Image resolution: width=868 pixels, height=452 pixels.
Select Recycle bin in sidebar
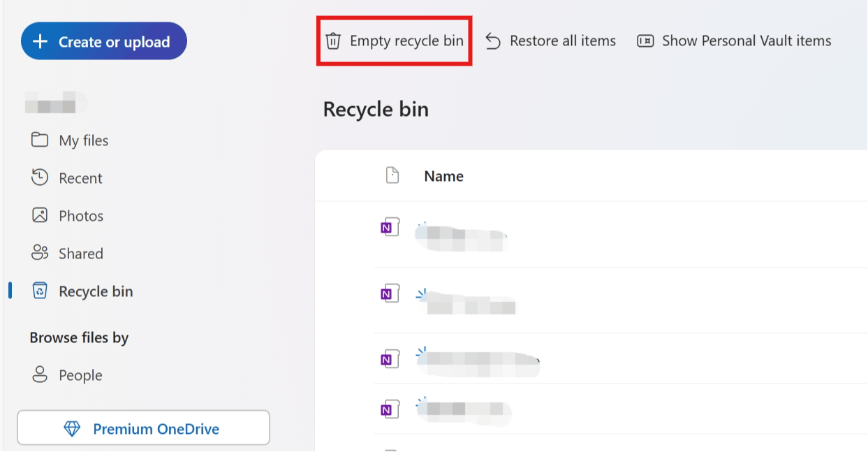click(x=82, y=291)
